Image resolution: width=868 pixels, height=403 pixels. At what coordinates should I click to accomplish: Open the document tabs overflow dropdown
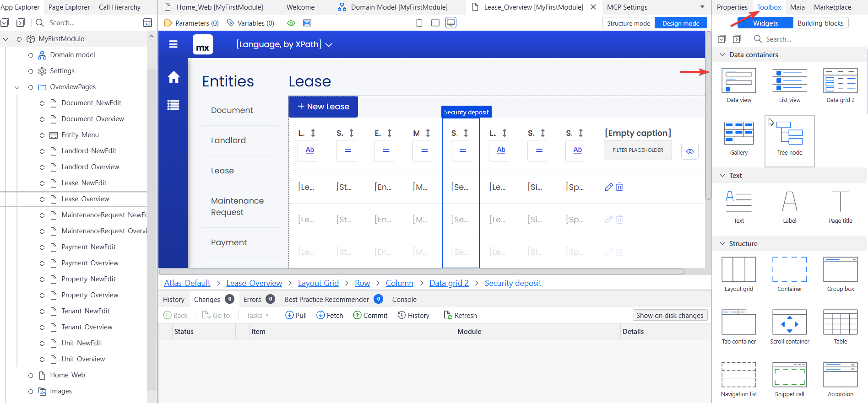pyautogui.click(x=702, y=7)
